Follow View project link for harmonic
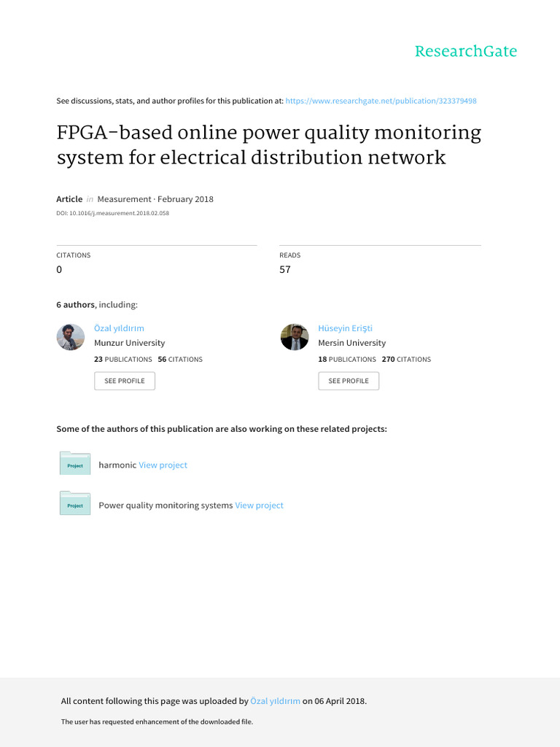 point(163,465)
